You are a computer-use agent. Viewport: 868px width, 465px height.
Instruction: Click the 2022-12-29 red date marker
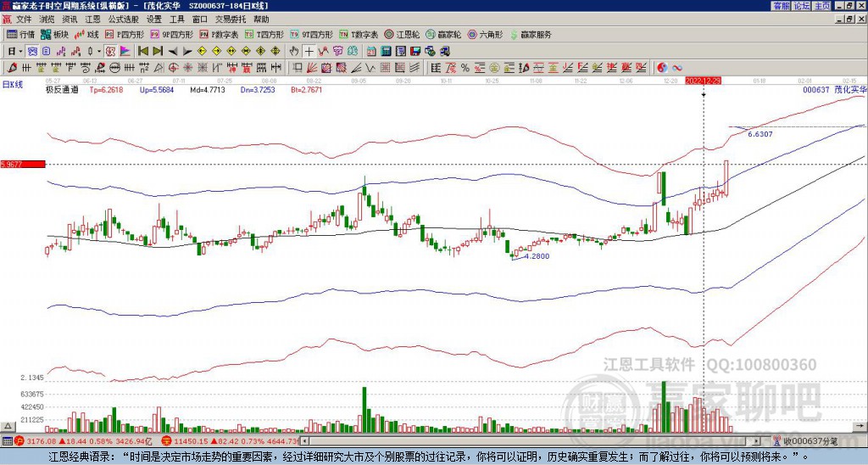[x=704, y=80]
